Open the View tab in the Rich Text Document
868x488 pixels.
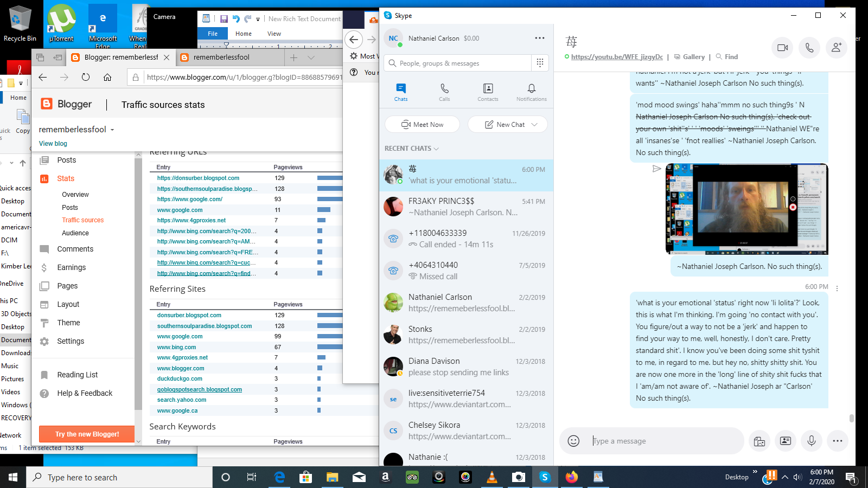[274, 34]
